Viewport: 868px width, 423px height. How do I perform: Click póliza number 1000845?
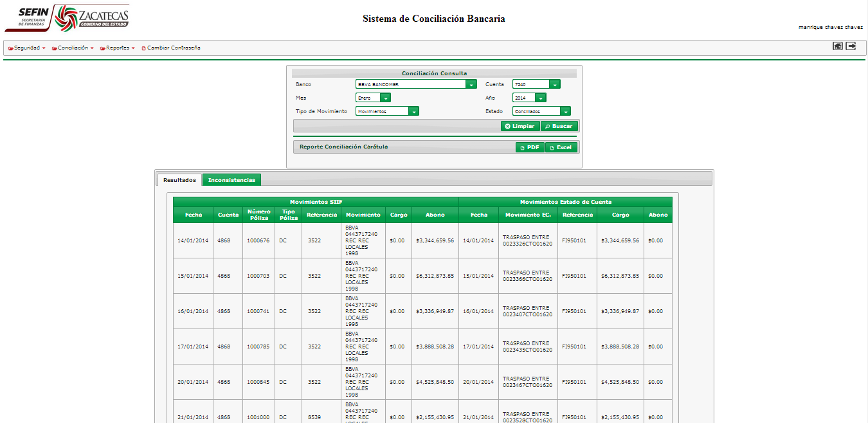click(x=258, y=382)
